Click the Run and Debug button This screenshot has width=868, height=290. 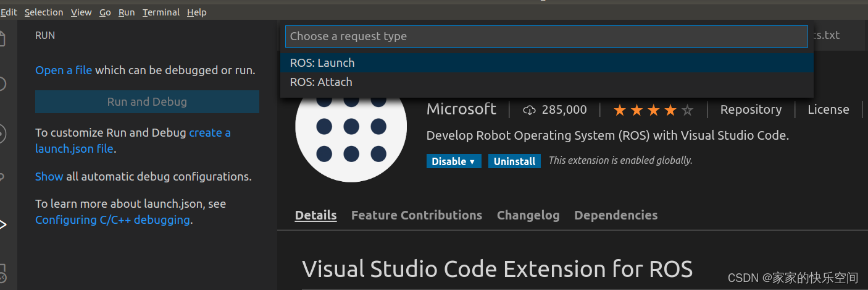[x=147, y=102]
